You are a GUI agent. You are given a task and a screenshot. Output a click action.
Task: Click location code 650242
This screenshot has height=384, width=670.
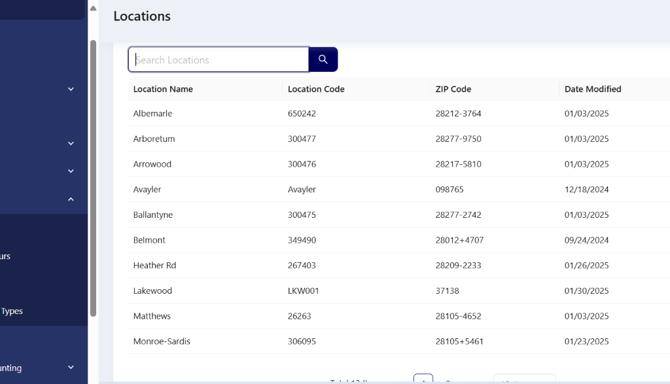tap(302, 114)
